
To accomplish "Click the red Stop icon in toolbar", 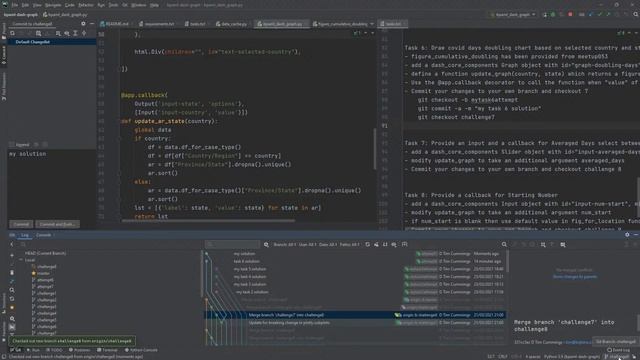I will pyautogui.click(x=570, y=14).
